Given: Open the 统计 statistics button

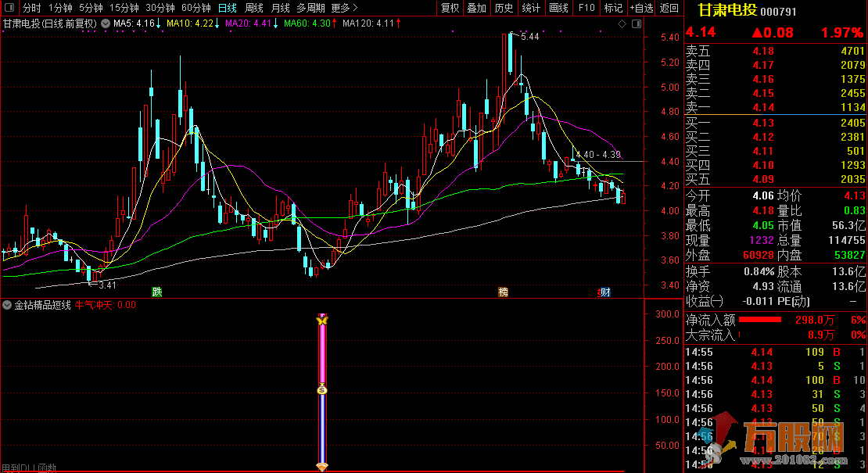Looking at the screenshot, I should [531, 8].
